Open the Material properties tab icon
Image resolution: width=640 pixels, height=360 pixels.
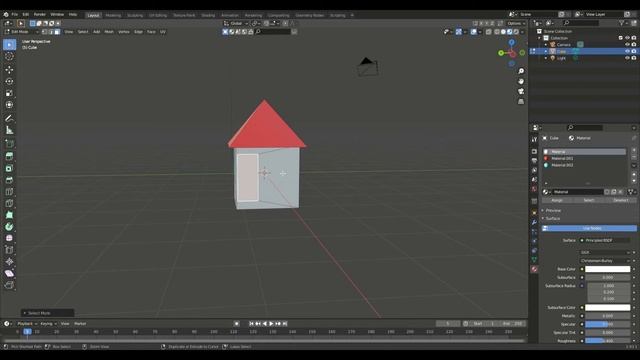[x=534, y=269]
